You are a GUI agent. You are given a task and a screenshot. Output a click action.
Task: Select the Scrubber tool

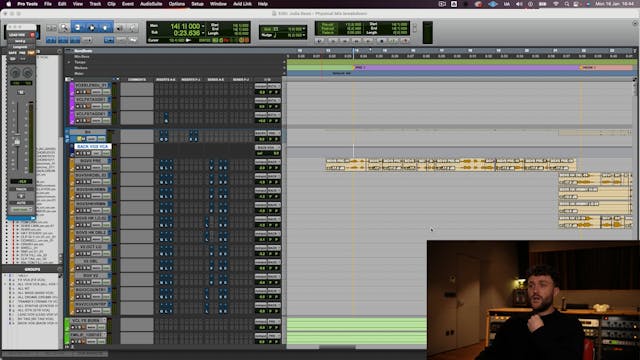[x=120, y=28]
